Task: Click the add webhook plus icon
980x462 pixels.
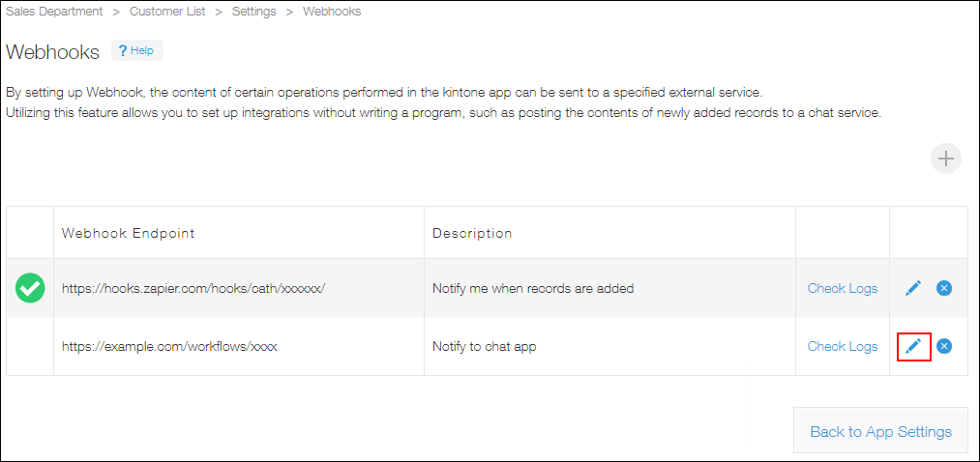Action: (x=945, y=159)
